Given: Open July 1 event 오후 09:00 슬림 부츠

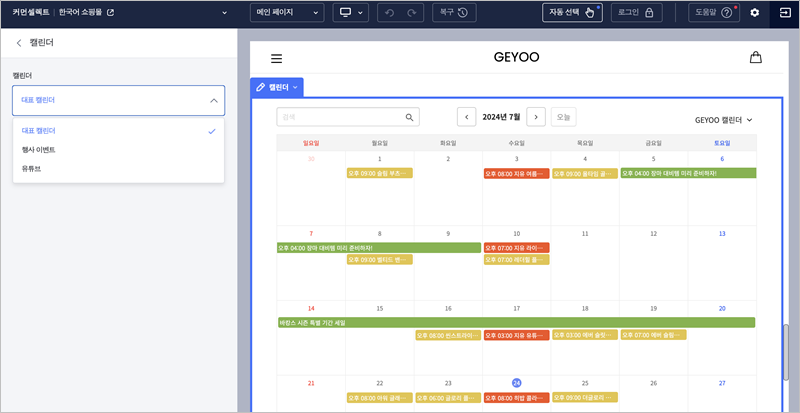Looking at the screenshot, I should click(380, 174).
